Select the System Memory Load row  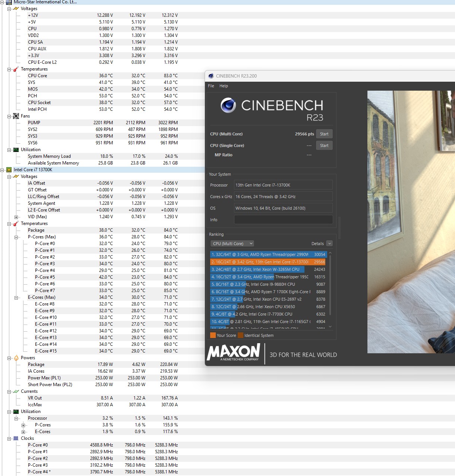(102, 156)
